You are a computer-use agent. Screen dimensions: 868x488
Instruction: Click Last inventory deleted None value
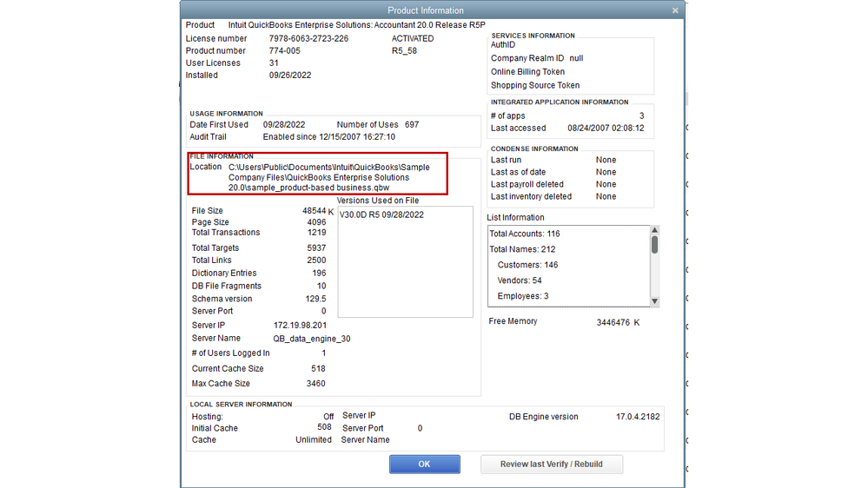pyautogui.click(x=606, y=196)
